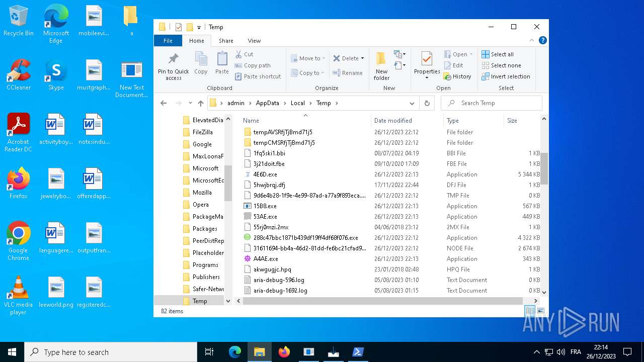This screenshot has height=362, width=644.
Task: Navigate to Local in breadcrumb
Action: [x=297, y=103]
